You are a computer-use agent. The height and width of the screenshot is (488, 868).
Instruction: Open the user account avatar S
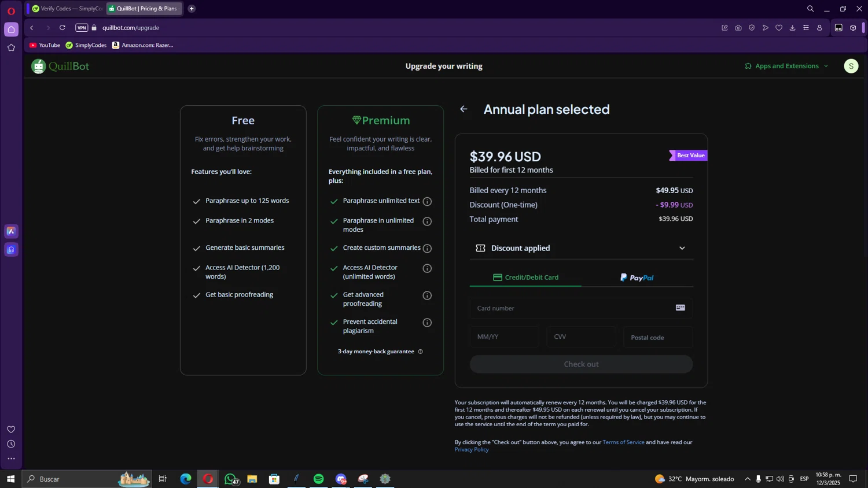[x=851, y=66]
